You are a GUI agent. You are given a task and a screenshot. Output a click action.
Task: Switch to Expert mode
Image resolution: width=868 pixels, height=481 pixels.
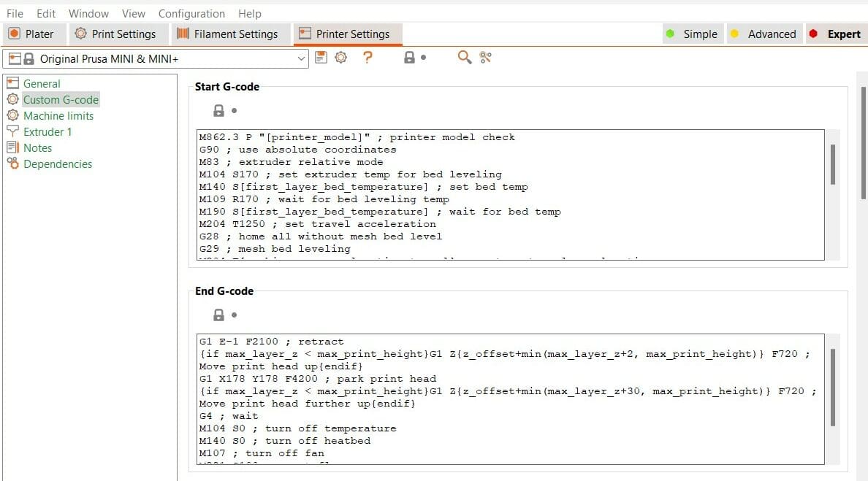[835, 34]
